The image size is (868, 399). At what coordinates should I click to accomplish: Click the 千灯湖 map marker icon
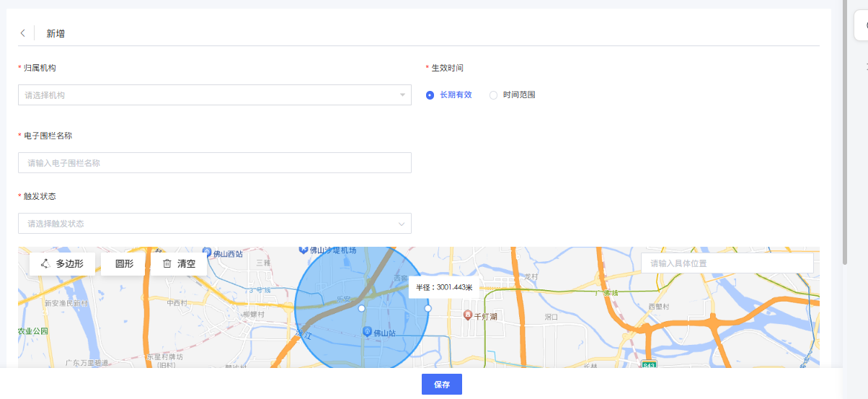467,315
